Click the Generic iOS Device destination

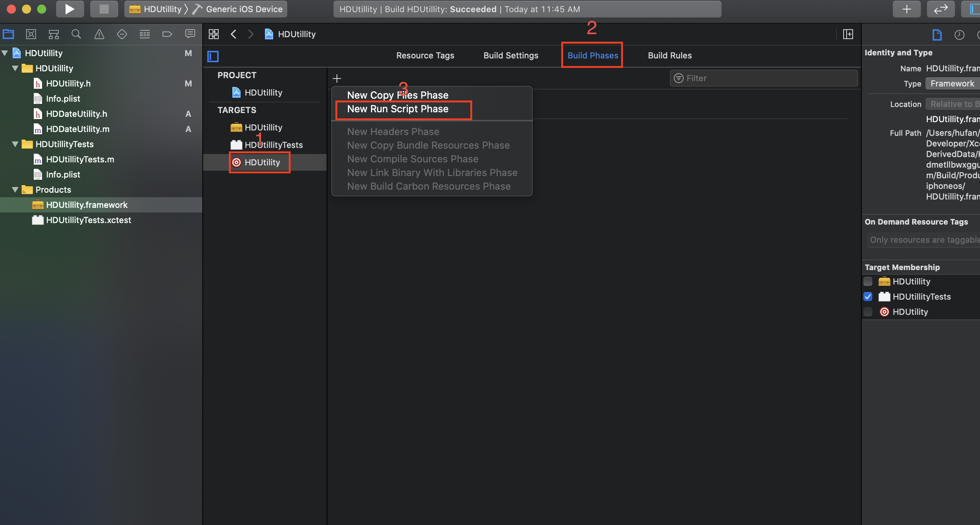tap(244, 9)
